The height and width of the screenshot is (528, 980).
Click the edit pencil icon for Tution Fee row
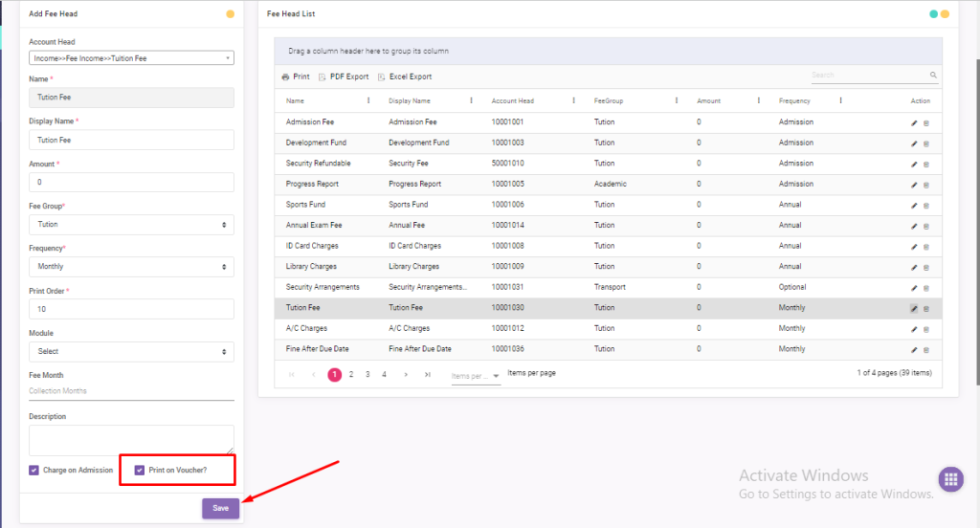pos(914,308)
